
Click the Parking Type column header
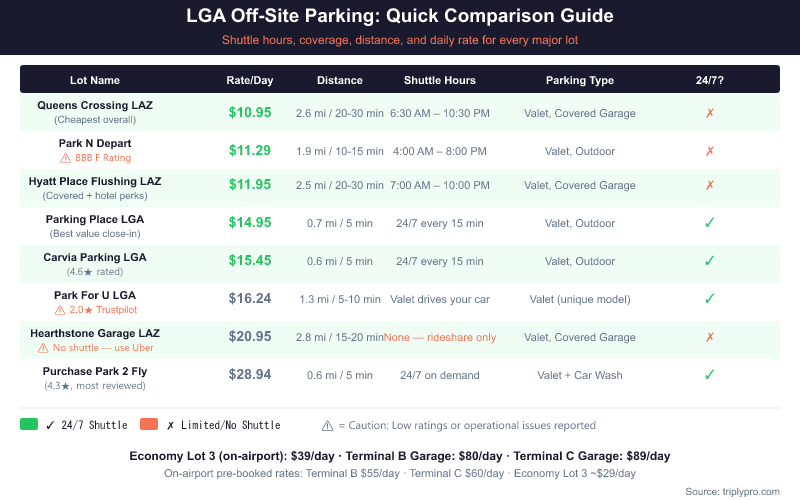point(580,80)
